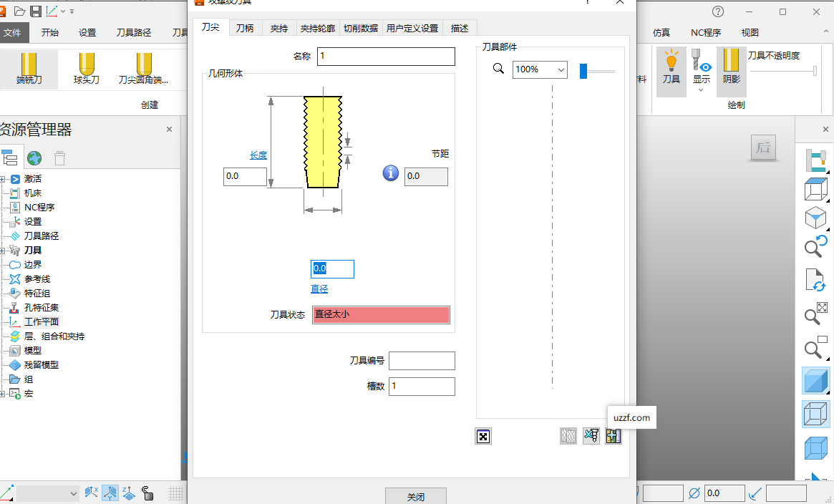Click the 关闭 button
834x504 pixels.
coord(415,496)
